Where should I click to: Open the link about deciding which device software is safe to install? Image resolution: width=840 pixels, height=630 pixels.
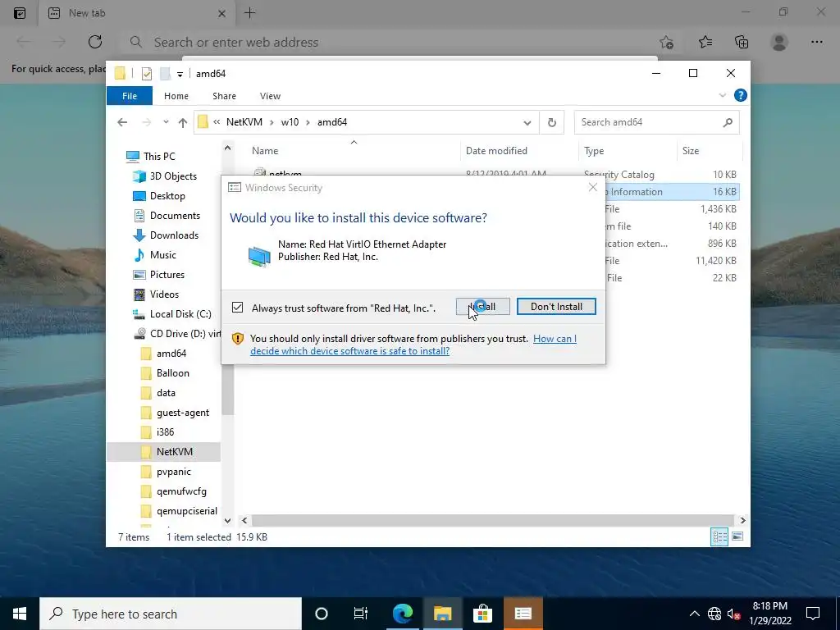pos(413,345)
